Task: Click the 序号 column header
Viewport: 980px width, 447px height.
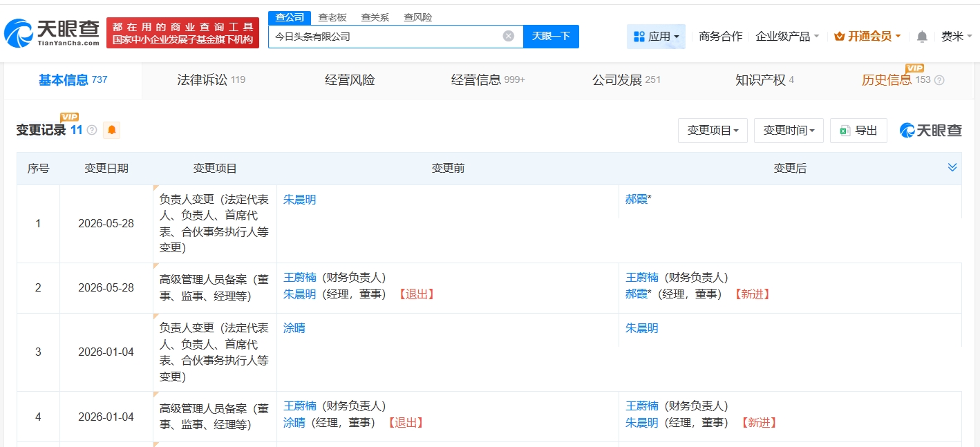Action: click(38, 169)
